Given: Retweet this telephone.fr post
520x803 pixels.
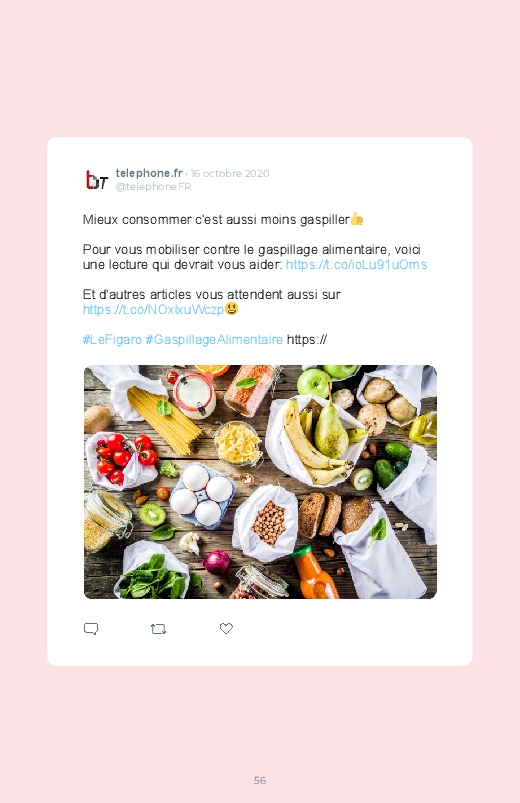Looking at the screenshot, I should point(158,628).
